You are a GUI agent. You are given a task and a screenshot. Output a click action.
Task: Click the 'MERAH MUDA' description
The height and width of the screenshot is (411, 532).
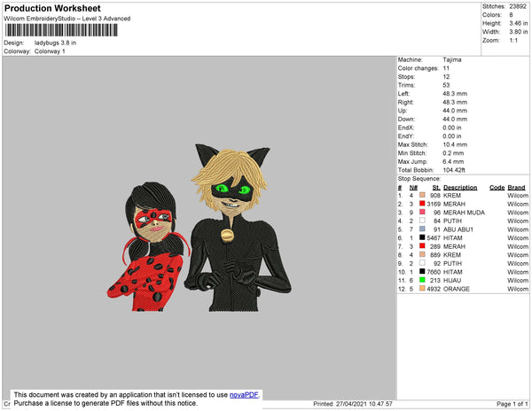464,213
